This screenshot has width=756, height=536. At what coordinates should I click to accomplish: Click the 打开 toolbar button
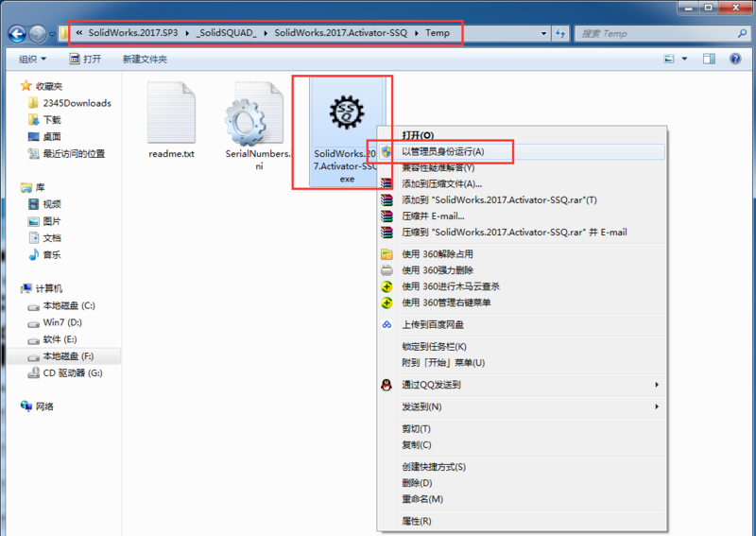[85, 59]
